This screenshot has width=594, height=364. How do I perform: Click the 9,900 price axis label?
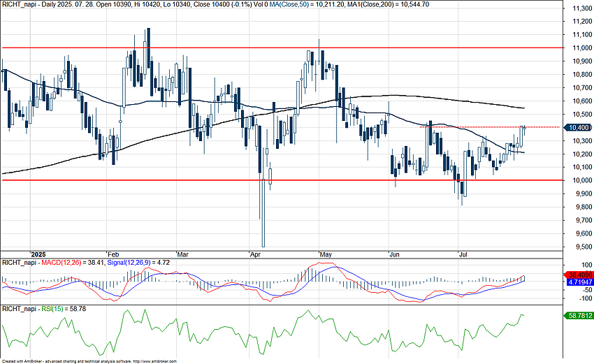[x=584, y=194]
